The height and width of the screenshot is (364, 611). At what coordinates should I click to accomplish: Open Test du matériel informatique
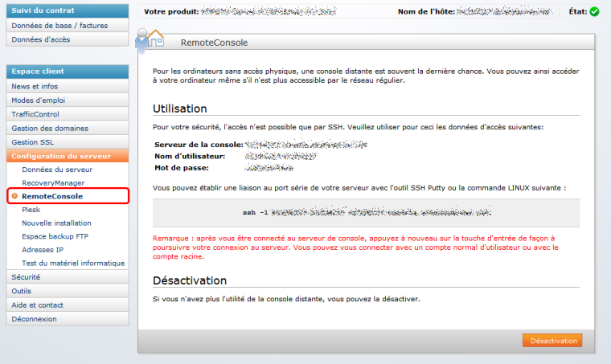(73, 263)
